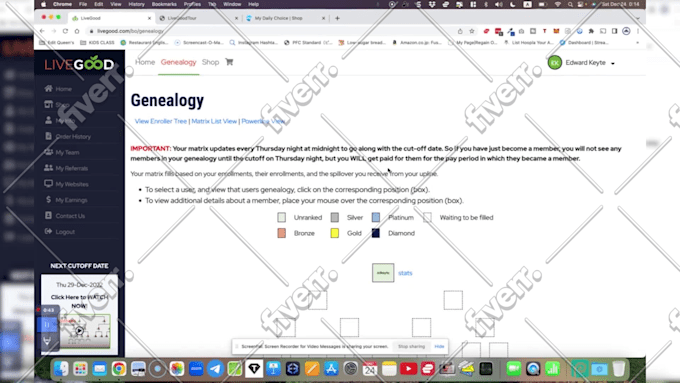Close the LiveGood browser tab
The image size is (680, 383).
pyautogui.click(x=149, y=18)
